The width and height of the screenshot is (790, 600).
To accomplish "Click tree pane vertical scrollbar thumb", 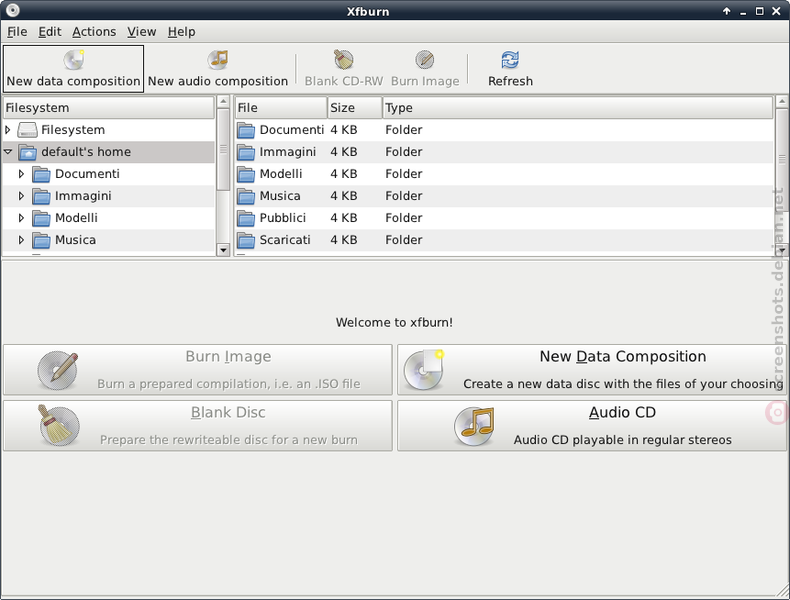I will pyautogui.click(x=223, y=150).
